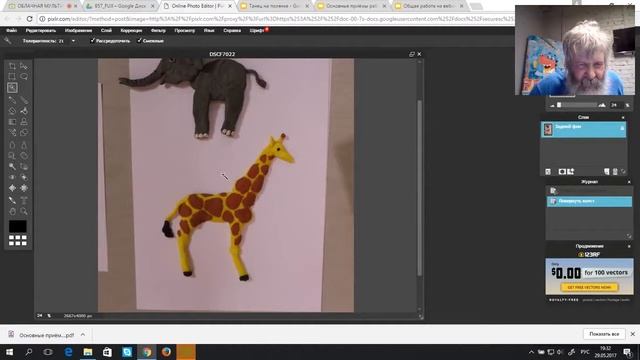The height and width of the screenshot is (360, 640).
Task: Select the Crop tool
Action: click(12, 66)
